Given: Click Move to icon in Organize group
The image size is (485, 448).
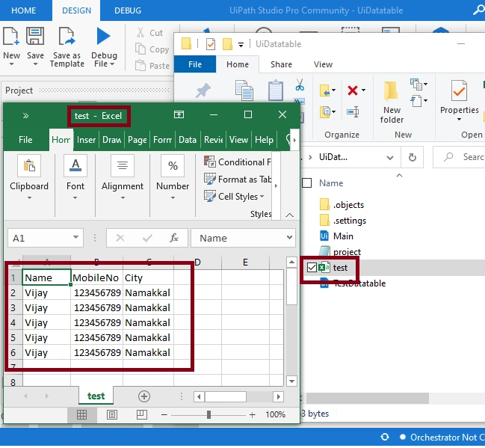Looking at the screenshot, I should [x=325, y=90].
